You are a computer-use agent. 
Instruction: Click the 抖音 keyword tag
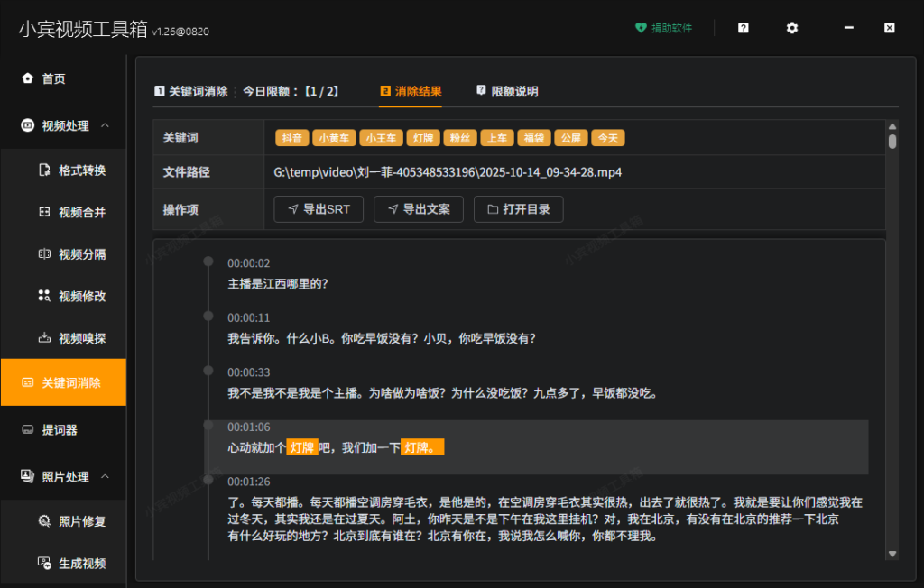tap(291, 138)
